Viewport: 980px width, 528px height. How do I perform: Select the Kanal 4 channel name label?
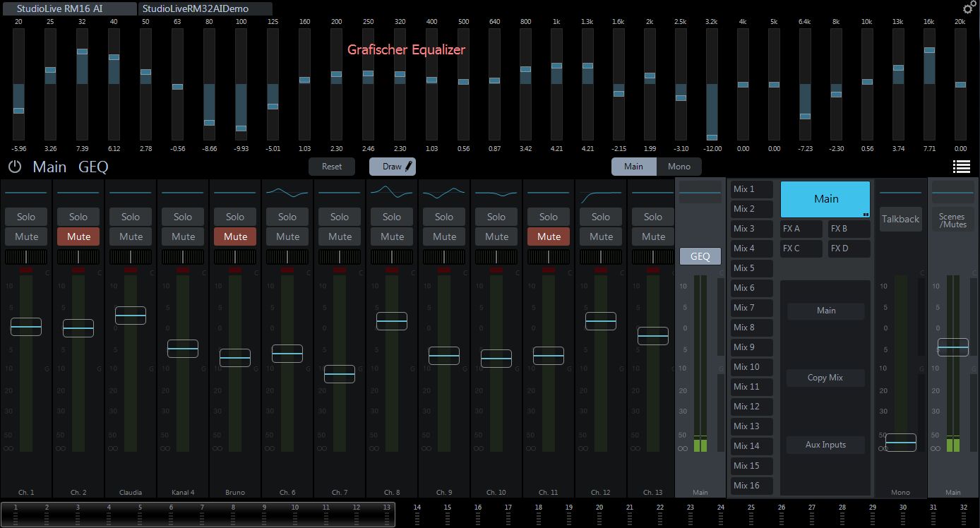(183, 493)
